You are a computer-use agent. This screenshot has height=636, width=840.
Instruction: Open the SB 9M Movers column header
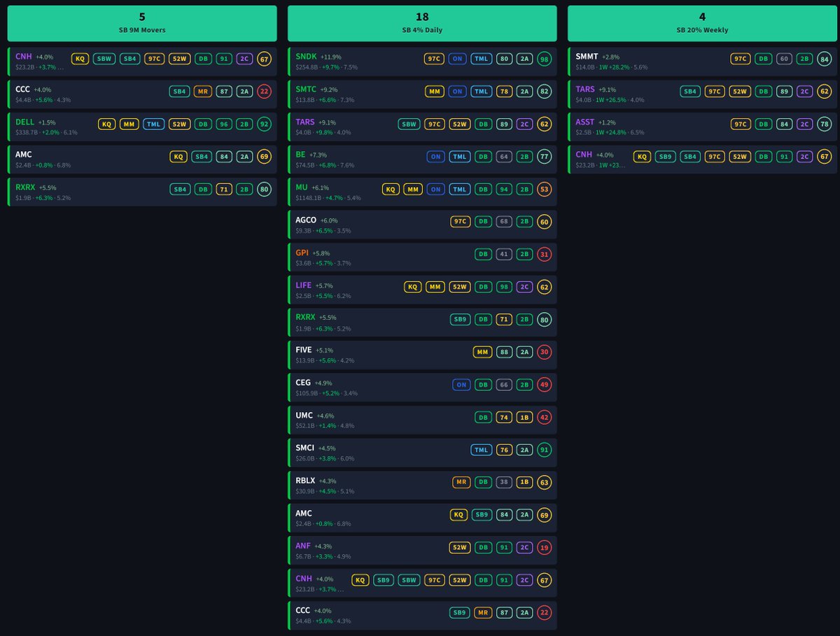(x=142, y=23)
